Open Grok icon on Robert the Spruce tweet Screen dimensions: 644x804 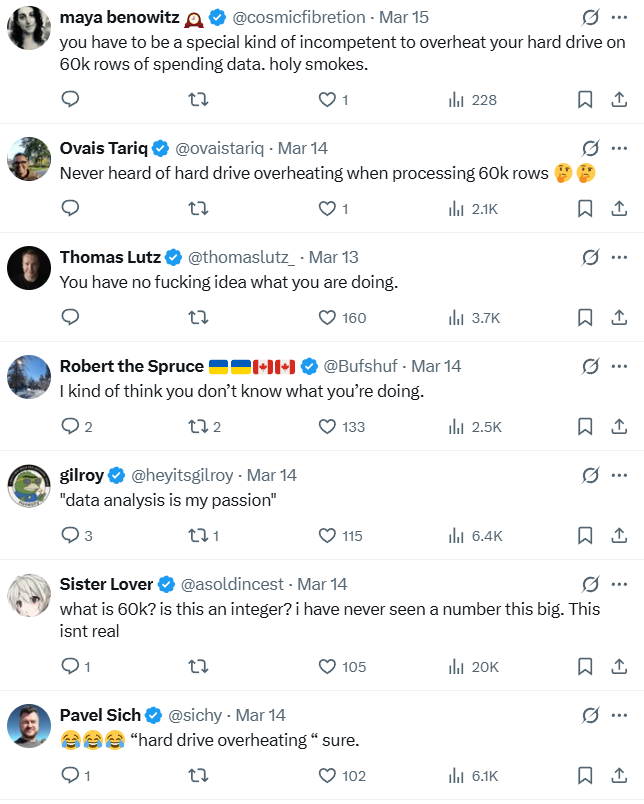point(590,366)
